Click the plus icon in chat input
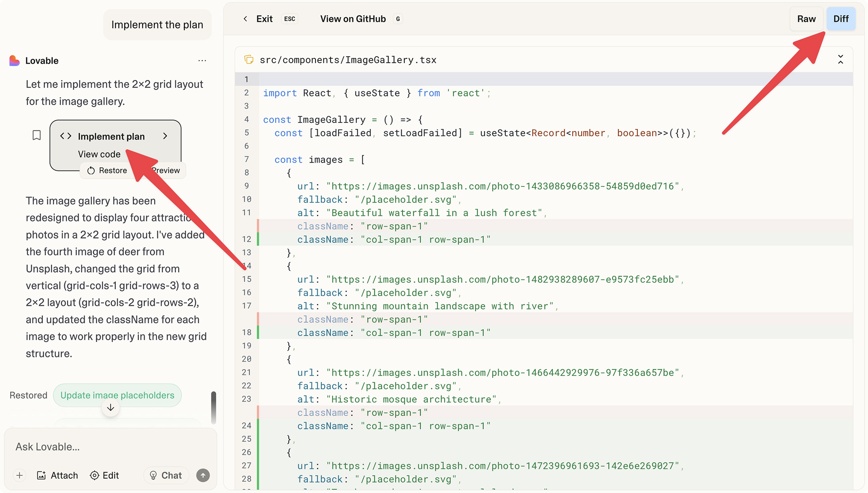This screenshot has width=868, height=493. [x=19, y=475]
